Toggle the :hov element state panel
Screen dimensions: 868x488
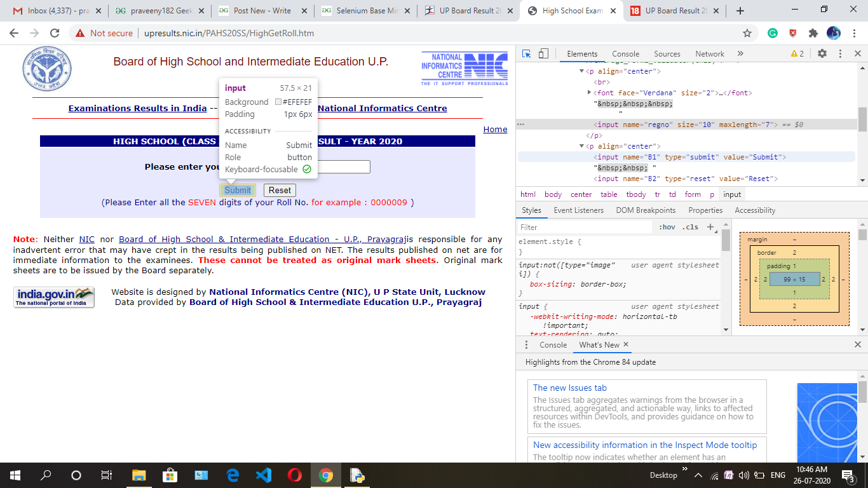[x=667, y=227]
